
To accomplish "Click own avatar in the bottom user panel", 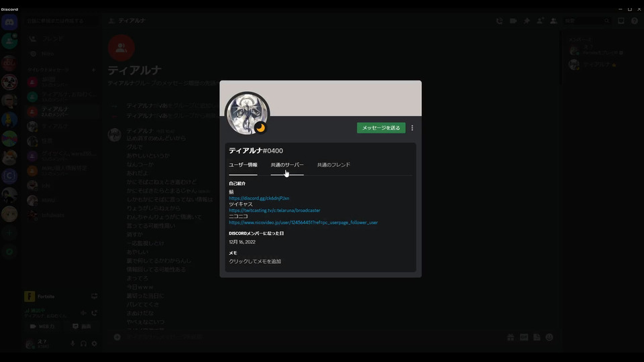I will [x=30, y=344].
